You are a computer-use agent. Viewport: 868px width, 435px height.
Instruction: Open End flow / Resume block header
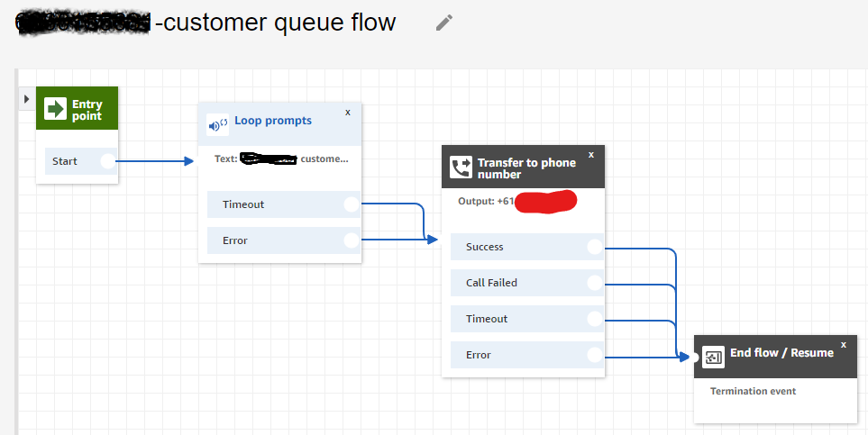[775, 357]
